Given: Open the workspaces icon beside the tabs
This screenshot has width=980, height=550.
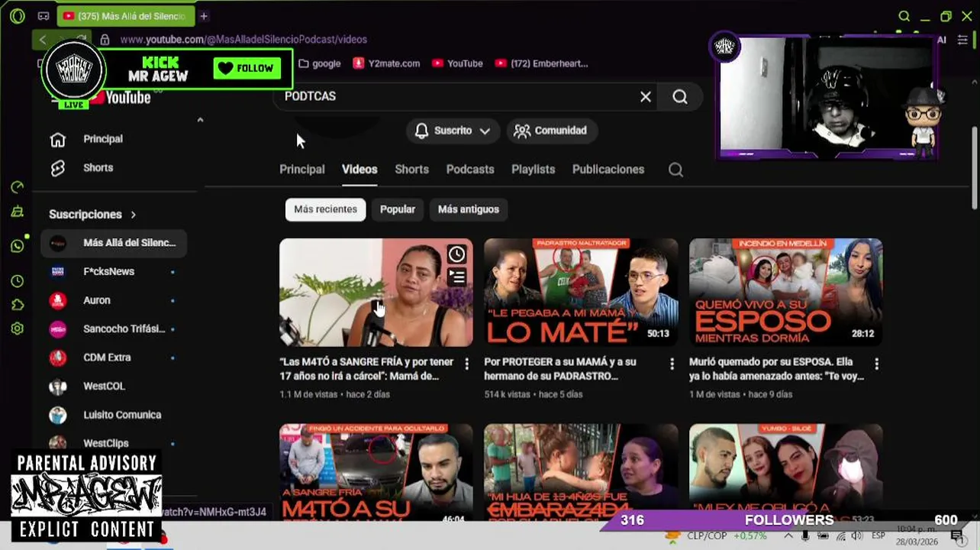Looking at the screenshot, I should (44, 16).
